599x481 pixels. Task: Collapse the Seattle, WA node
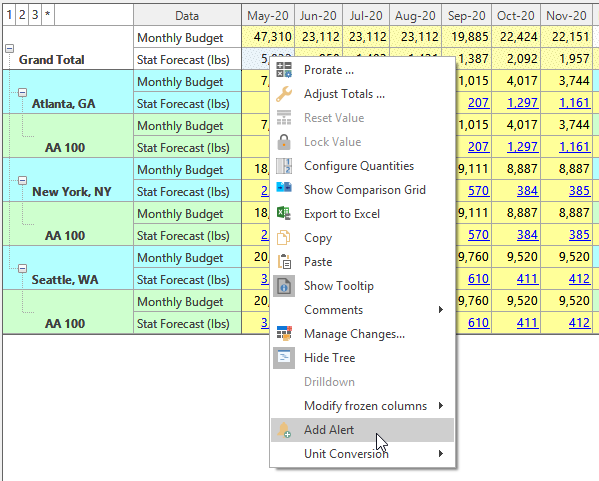pyautogui.click(x=23, y=268)
